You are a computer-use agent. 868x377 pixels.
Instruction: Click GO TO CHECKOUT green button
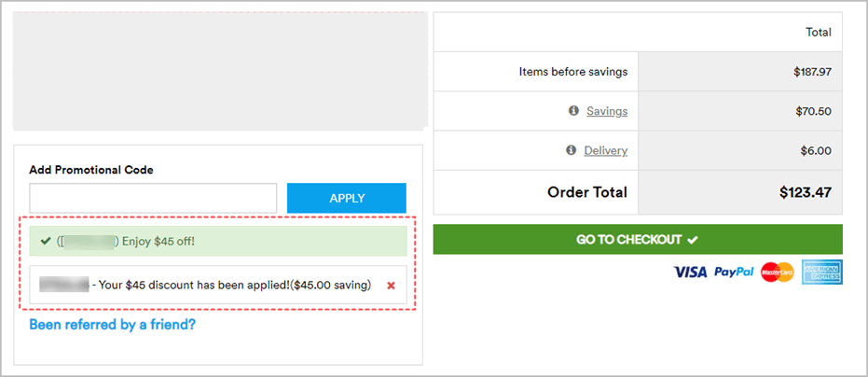tap(638, 240)
